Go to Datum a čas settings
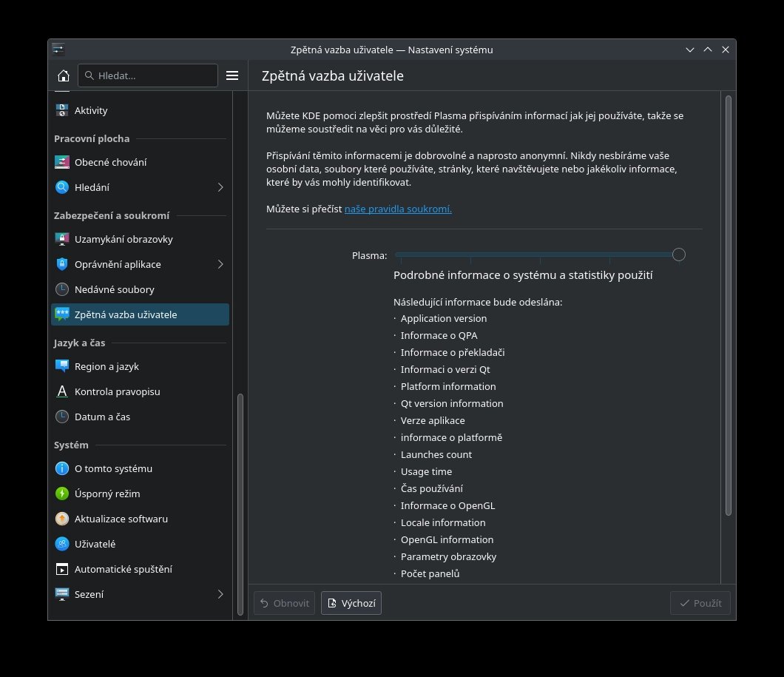 tap(102, 417)
